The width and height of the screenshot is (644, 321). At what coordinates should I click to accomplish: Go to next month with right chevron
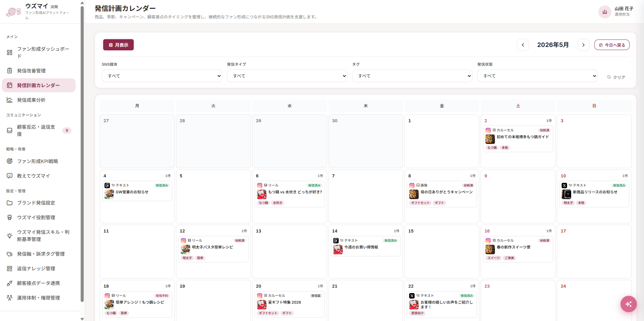(x=583, y=45)
